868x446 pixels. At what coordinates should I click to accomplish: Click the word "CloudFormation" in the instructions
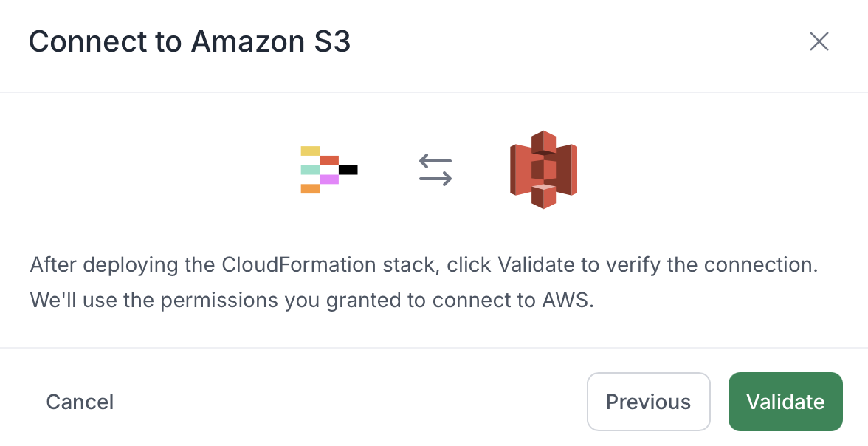299,265
